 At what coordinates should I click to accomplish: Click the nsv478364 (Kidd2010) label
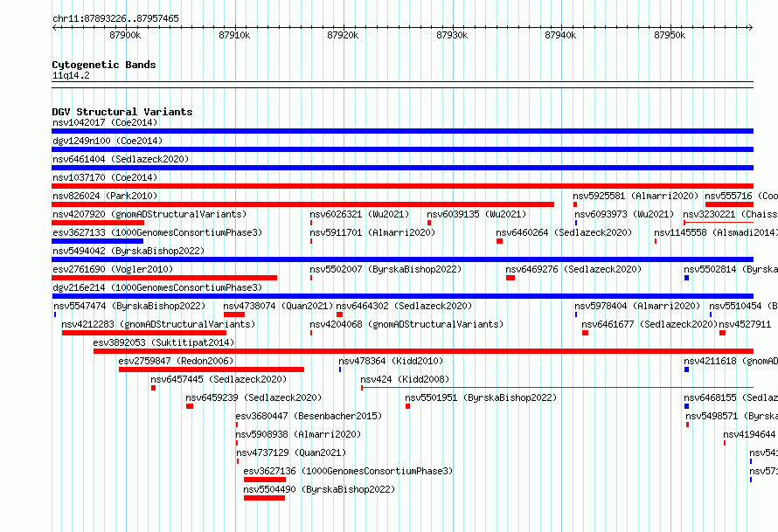point(391,361)
